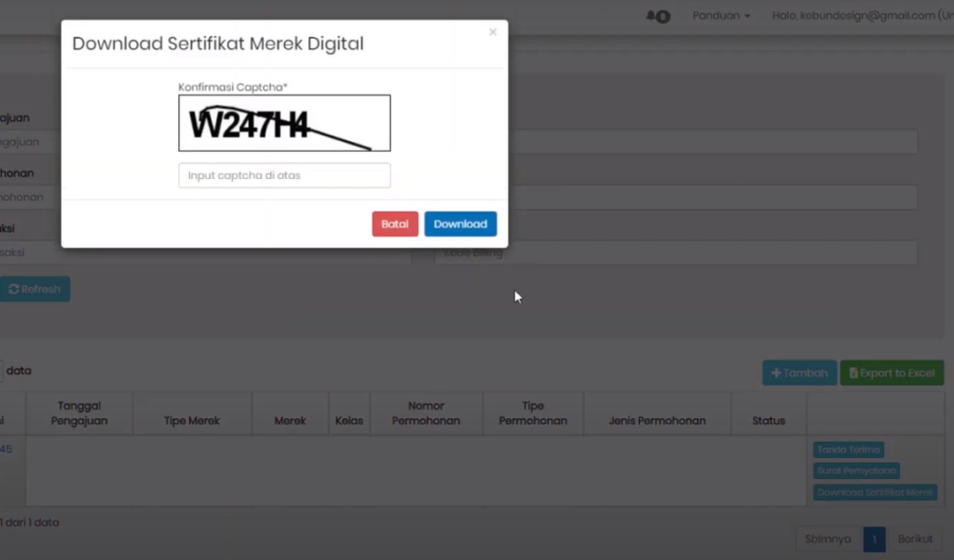The height and width of the screenshot is (560, 954).
Task: Click Export to Excel button
Action: [892, 373]
